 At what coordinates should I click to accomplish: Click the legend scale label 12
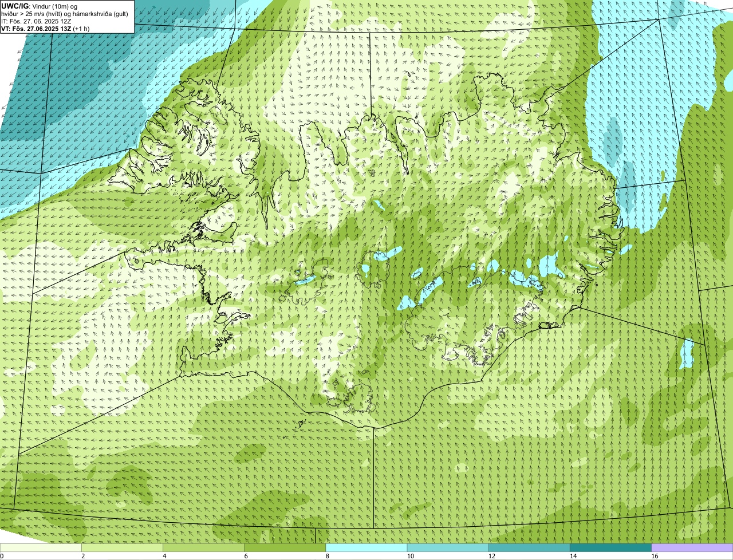[492, 556]
